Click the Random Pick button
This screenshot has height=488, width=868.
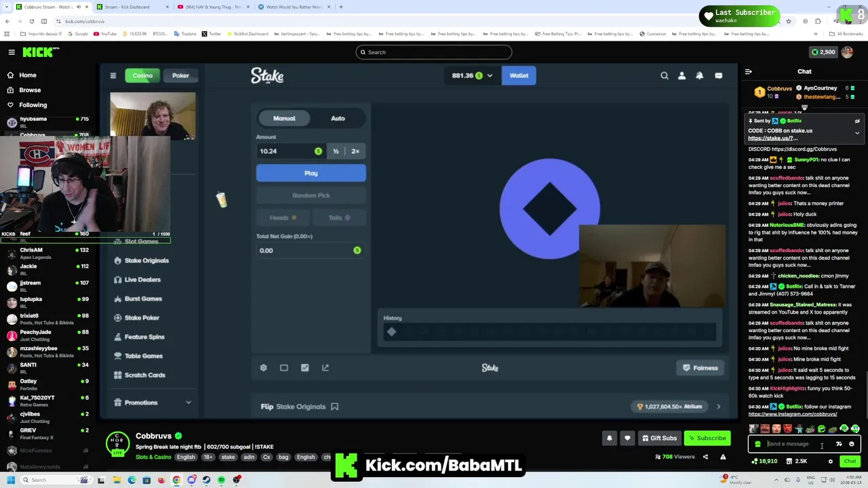[x=311, y=195]
